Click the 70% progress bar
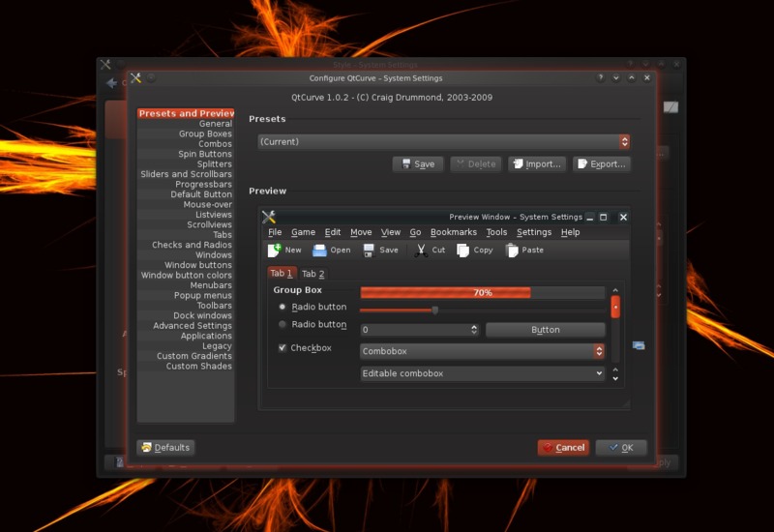The image size is (774, 532). pyautogui.click(x=482, y=293)
